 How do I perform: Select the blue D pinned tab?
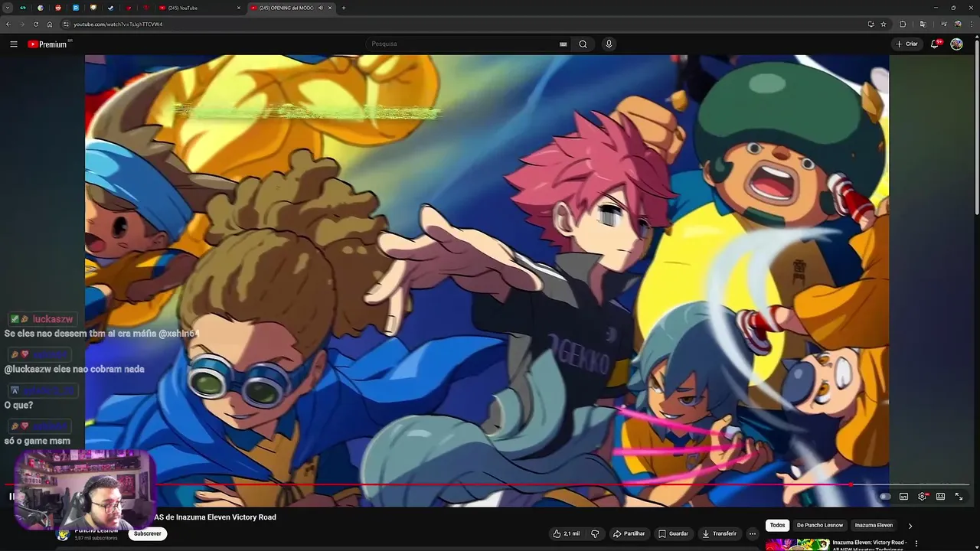pos(75,8)
